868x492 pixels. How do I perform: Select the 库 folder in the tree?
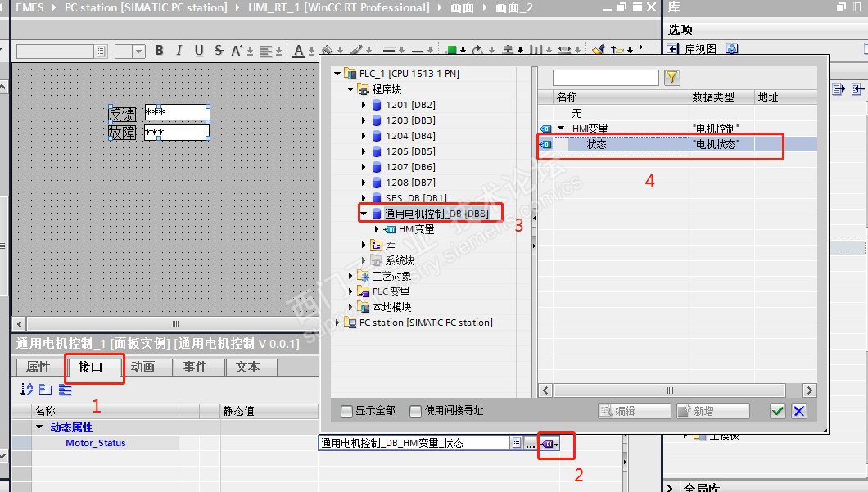click(x=390, y=245)
